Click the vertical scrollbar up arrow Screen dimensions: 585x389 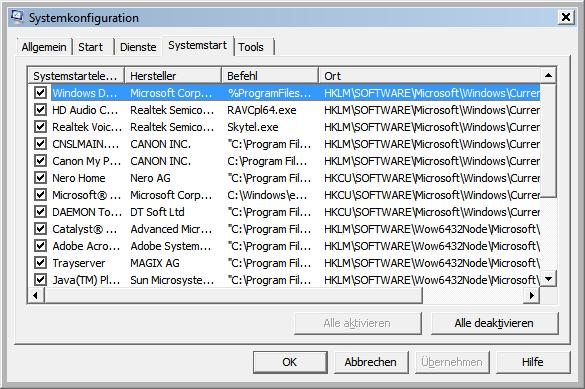[548, 76]
